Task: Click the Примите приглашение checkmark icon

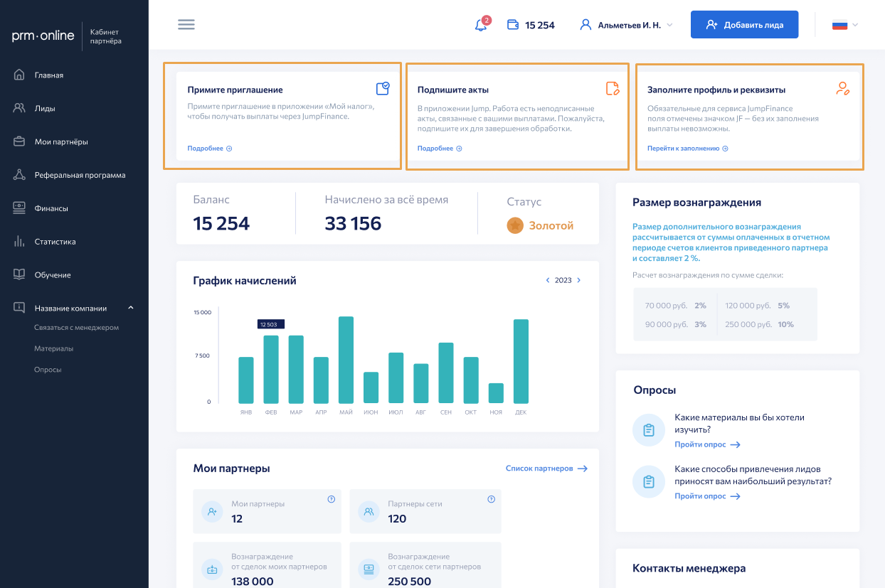Action: 383,88
